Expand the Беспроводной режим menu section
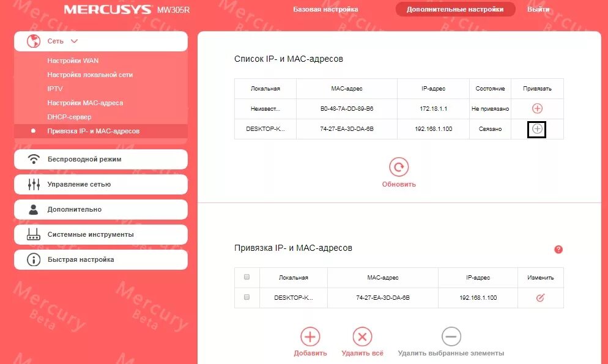 pos(101,159)
